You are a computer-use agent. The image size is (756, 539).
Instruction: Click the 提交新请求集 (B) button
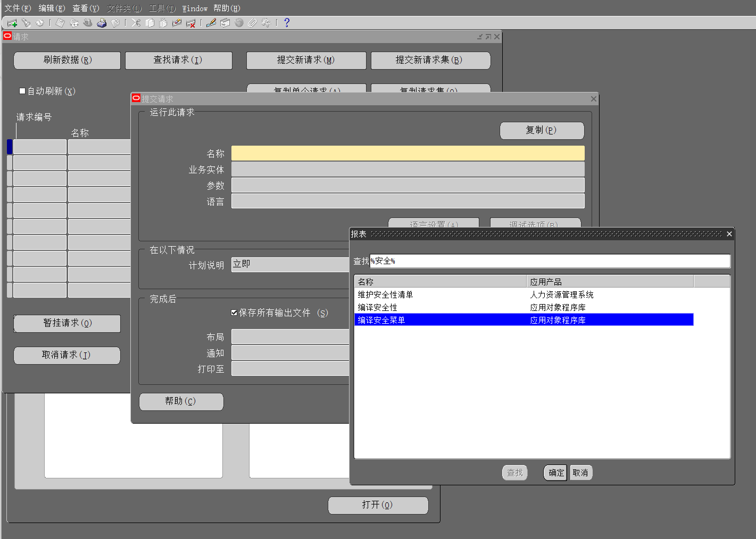[x=430, y=60]
